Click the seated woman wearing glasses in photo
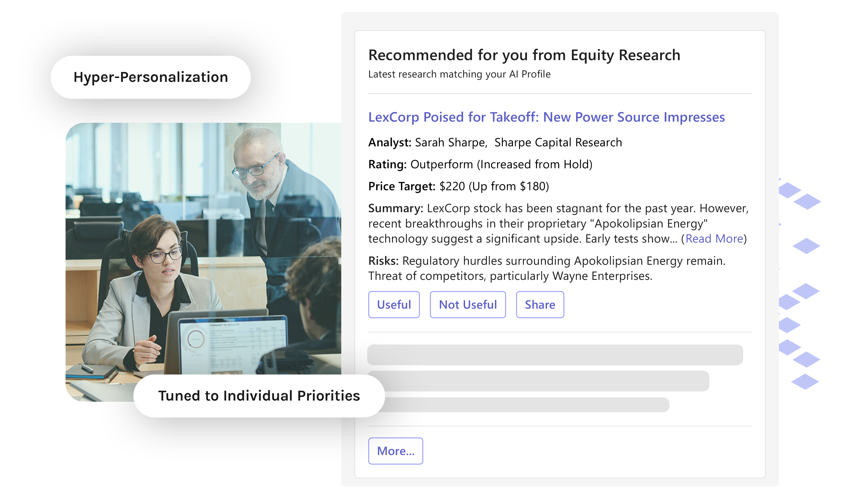868x503 pixels. click(x=162, y=262)
